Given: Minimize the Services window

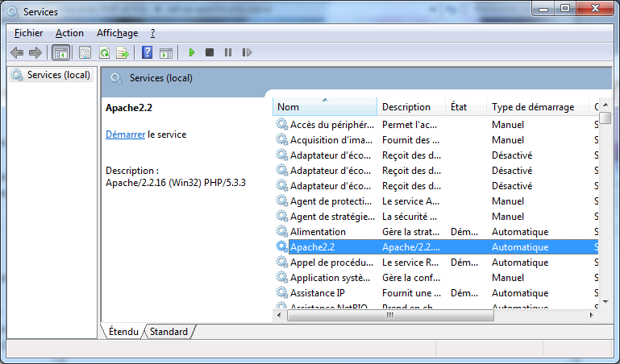Looking at the screenshot, I should (x=543, y=8).
